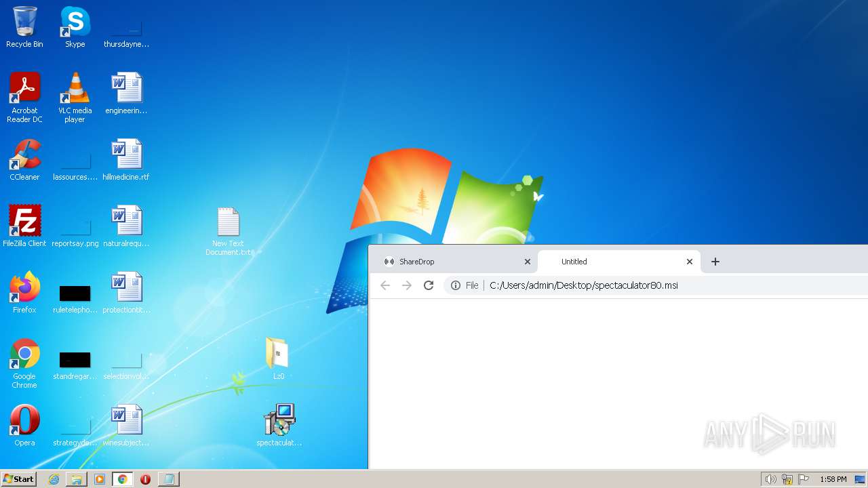Image resolution: width=868 pixels, height=488 pixels.
Task: Open Acrobat Reader DC shortcut
Action: 24,98
